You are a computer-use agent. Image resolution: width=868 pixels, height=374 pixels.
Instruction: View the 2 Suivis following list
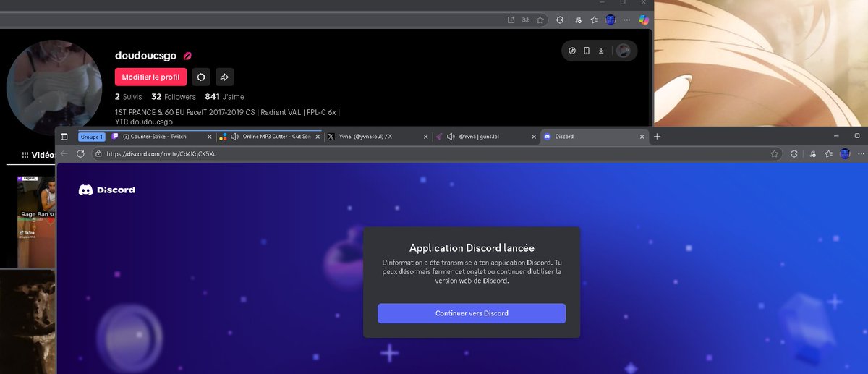(x=129, y=97)
